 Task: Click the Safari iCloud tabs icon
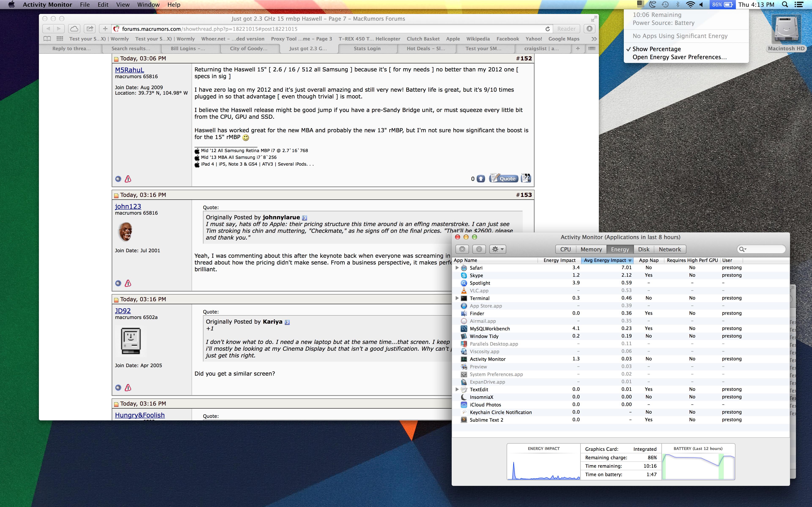tap(74, 29)
